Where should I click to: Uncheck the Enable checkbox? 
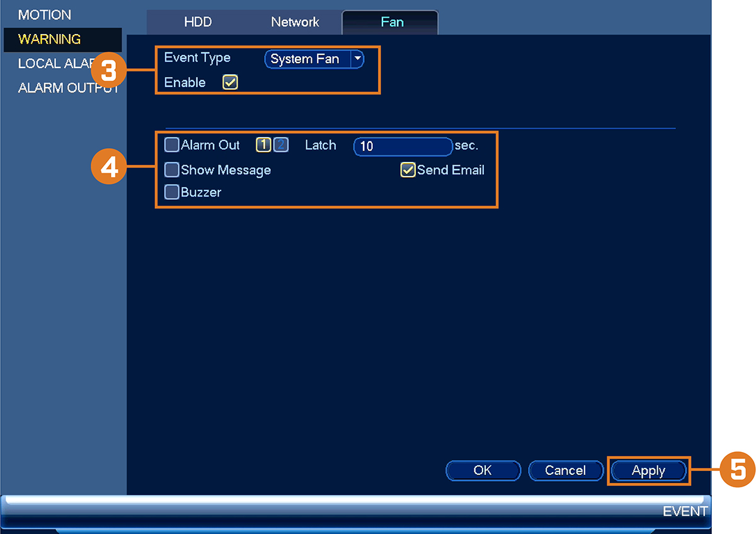pos(231,83)
